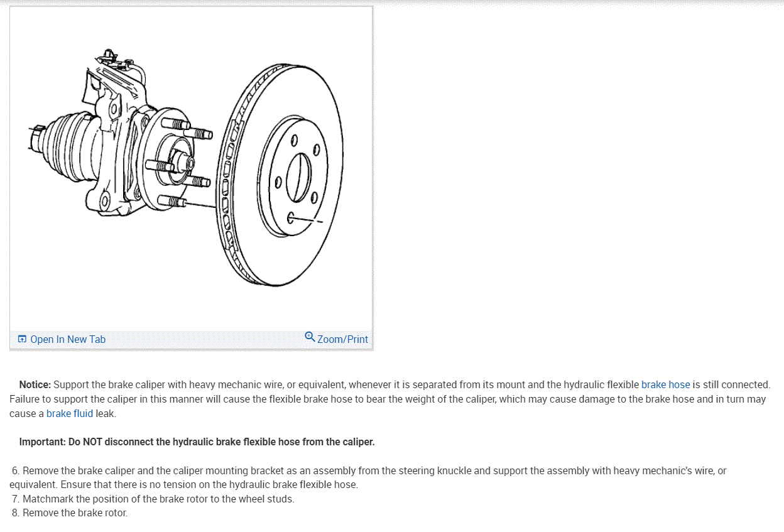Click the 'Notice:' bold label
The width and height of the screenshot is (784, 532).
point(35,384)
